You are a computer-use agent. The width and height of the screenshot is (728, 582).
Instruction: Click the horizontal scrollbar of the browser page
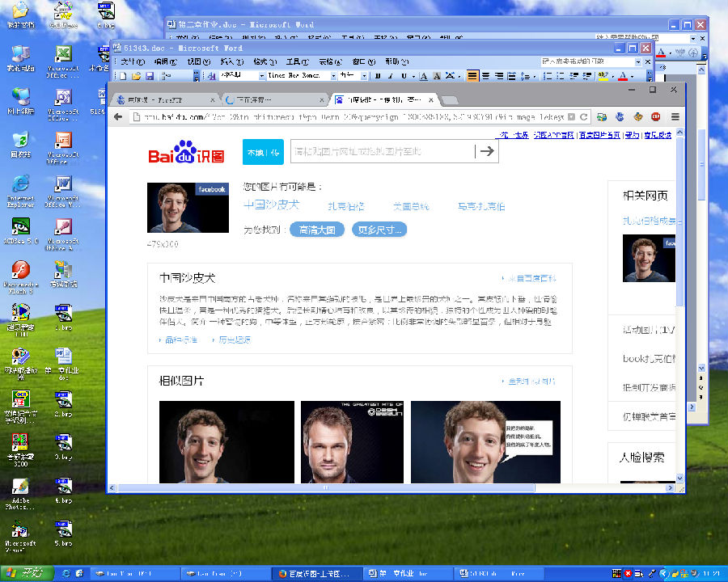pyautogui.click(x=326, y=487)
